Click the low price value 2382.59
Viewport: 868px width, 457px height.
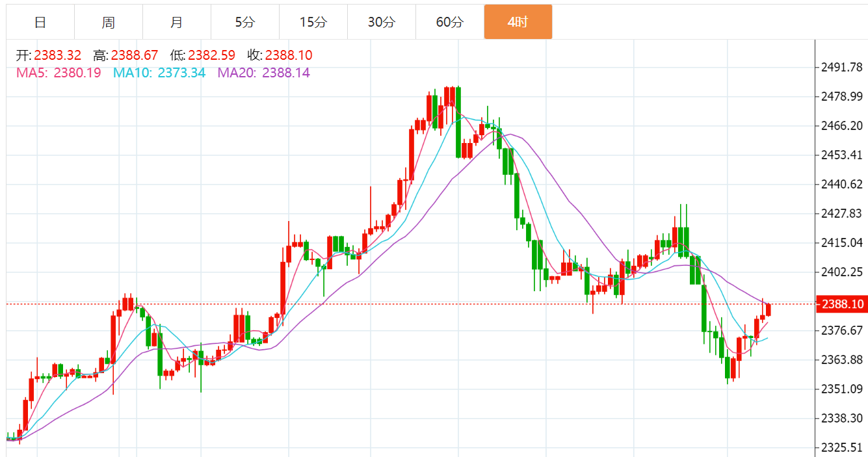pos(212,55)
